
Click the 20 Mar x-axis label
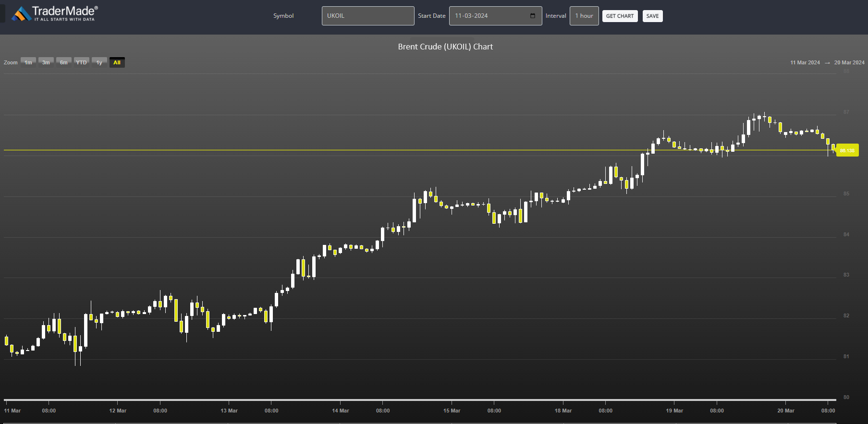786,411
